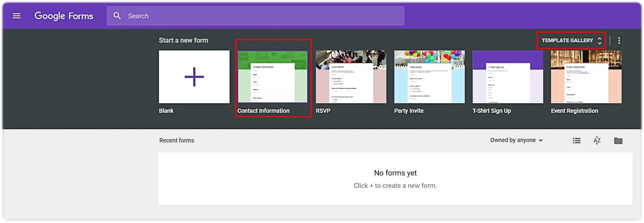Screen dimensions: 644x223
Task: Click the search magnifier icon
Action: coord(118,16)
